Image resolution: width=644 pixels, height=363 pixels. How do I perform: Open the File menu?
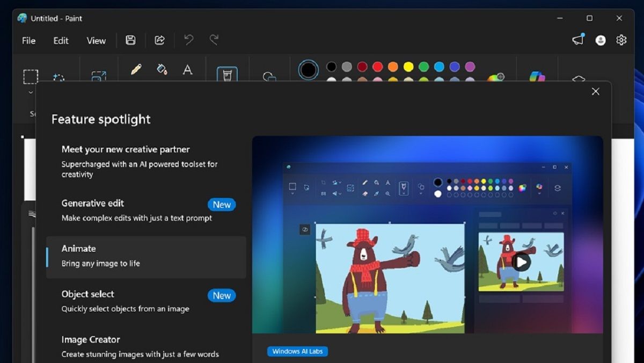click(x=28, y=40)
